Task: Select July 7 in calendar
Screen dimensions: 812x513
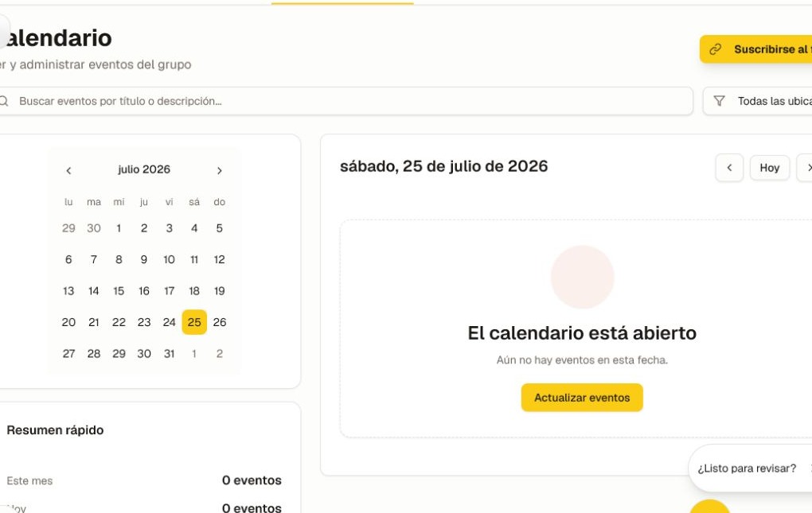Action: coord(94,259)
